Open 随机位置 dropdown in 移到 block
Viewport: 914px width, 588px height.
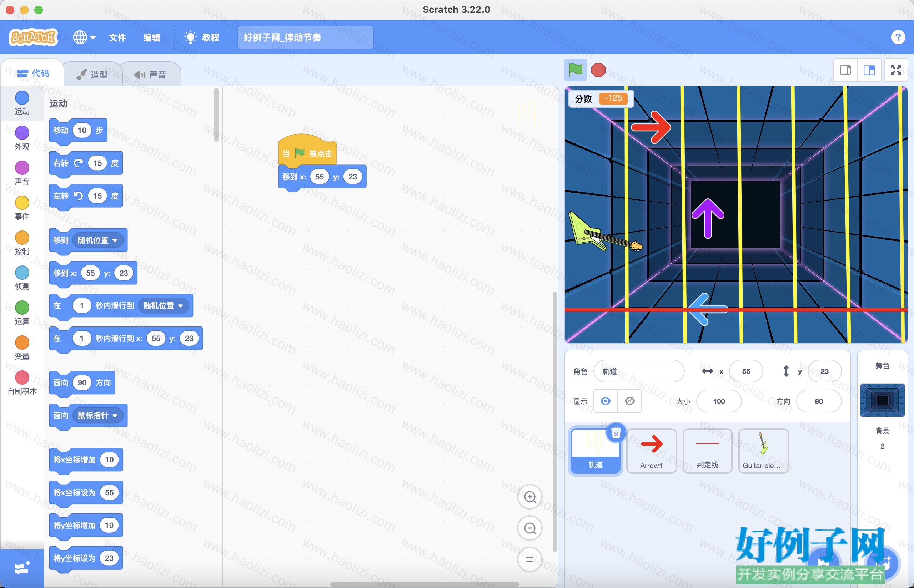point(98,240)
